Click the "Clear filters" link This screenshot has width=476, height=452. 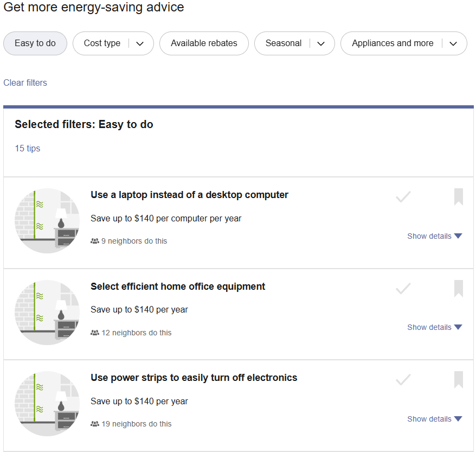tap(25, 82)
